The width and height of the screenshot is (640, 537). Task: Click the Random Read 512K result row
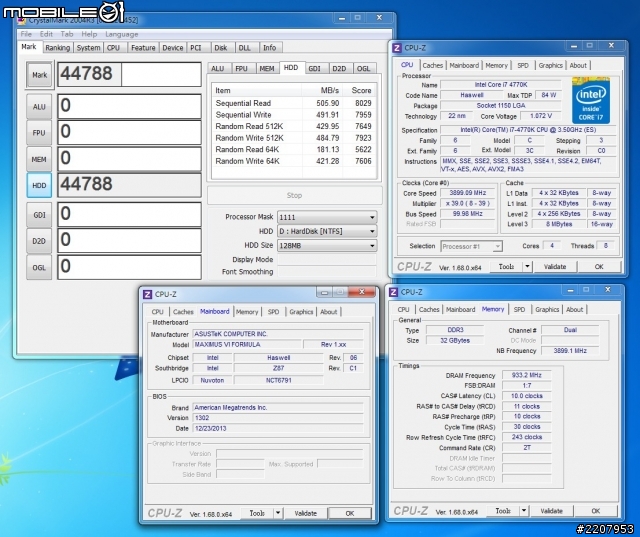point(293,126)
